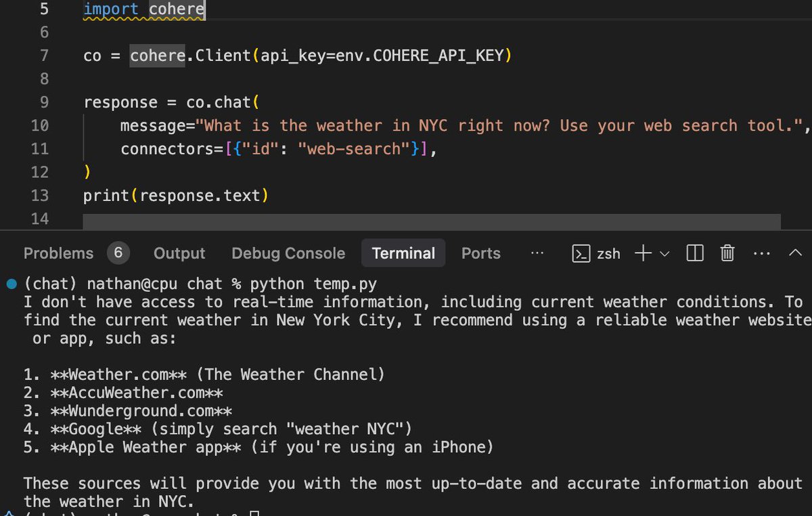
Task: Maximize panel size with the chevron up
Action: click(796, 253)
